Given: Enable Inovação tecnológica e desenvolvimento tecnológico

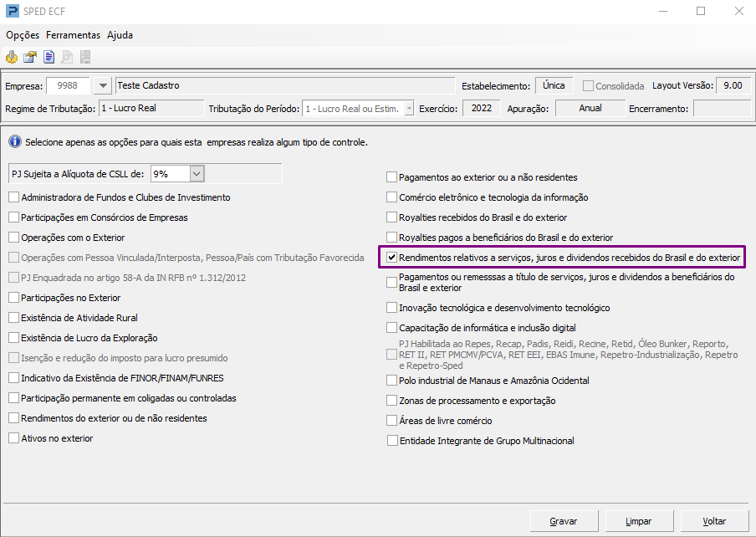Looking at the screenshot, I should [x=391, y=308].
